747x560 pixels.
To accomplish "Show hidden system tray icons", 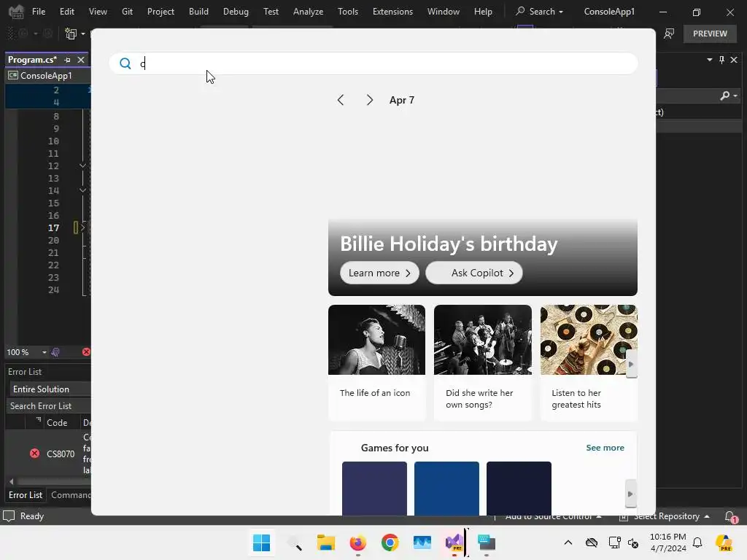I will [568, 542].
